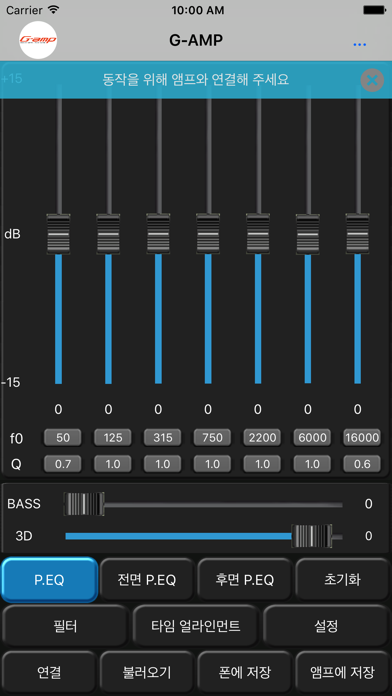The width and height of the screenshot is (392, 696).
Task: Click the G-AMP title text
Action: (196, 40)
